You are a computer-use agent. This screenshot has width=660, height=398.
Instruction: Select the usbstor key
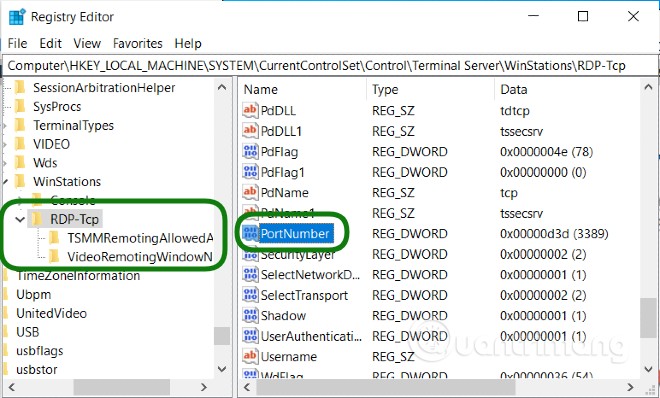click(37, 369)
